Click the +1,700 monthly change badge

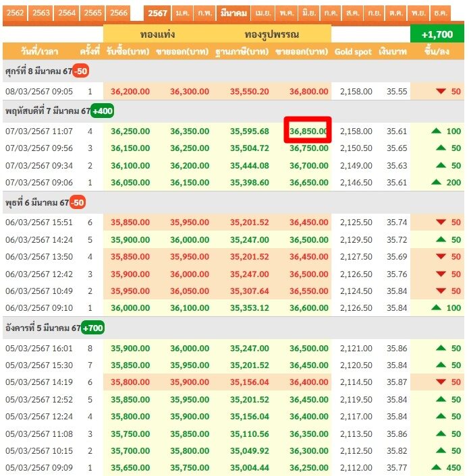click(437, 34)
